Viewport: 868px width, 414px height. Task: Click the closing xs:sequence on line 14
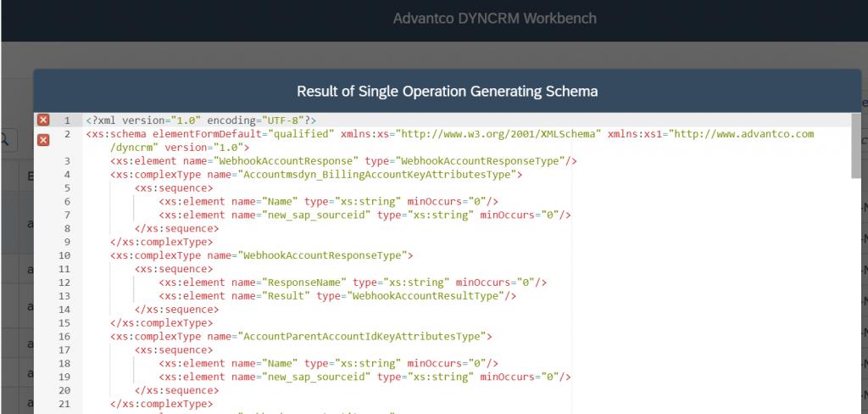click(x=176, y=310)
